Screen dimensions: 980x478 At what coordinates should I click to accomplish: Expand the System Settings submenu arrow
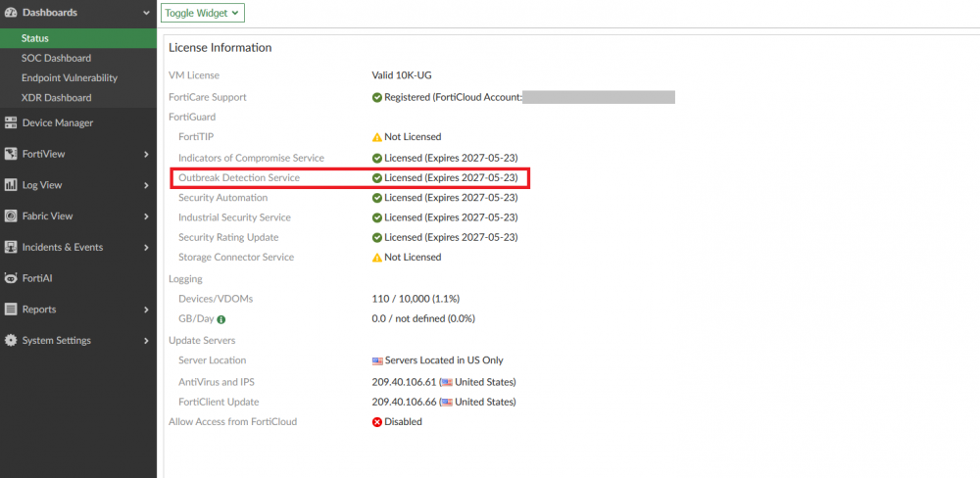[146, 341]
